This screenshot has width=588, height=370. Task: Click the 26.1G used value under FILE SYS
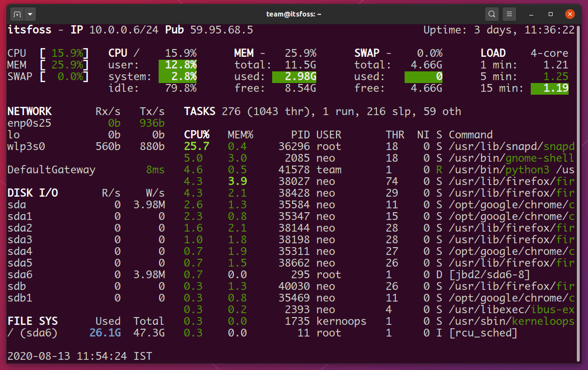pyautogui.click(x=105, y=333)
